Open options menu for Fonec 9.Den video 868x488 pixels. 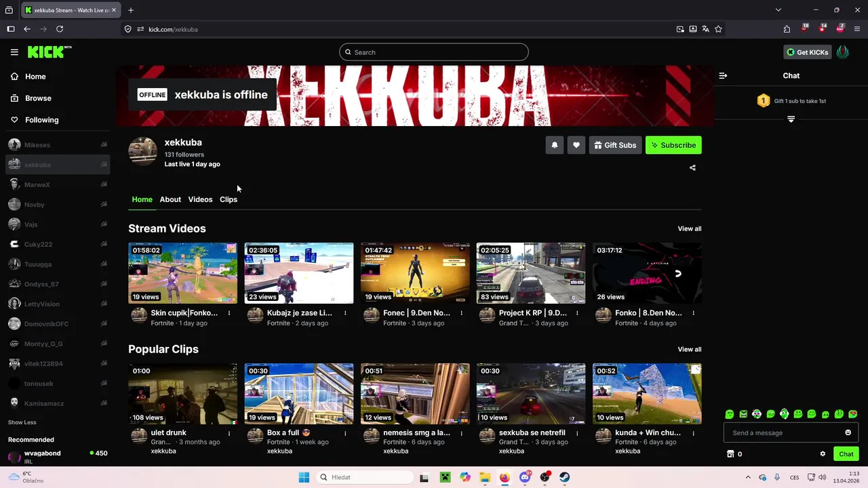tap(461, 313)
